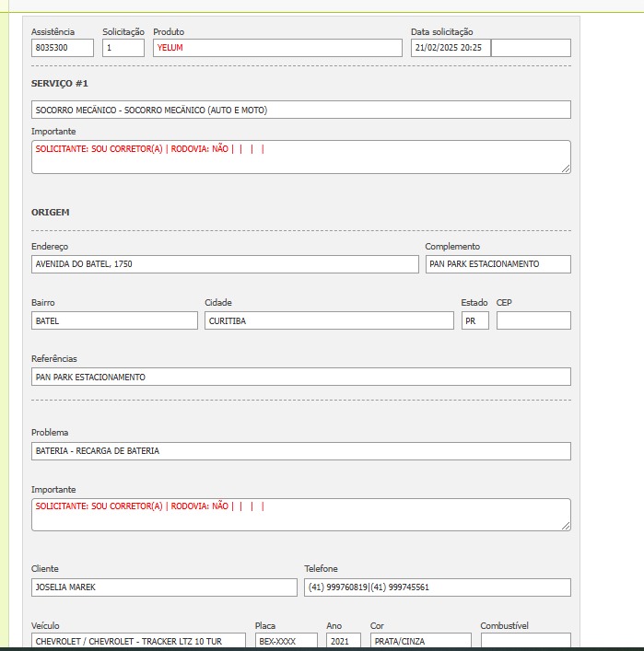
Task: Click the Importante textarea under Serviço #1
Action: 300,157
